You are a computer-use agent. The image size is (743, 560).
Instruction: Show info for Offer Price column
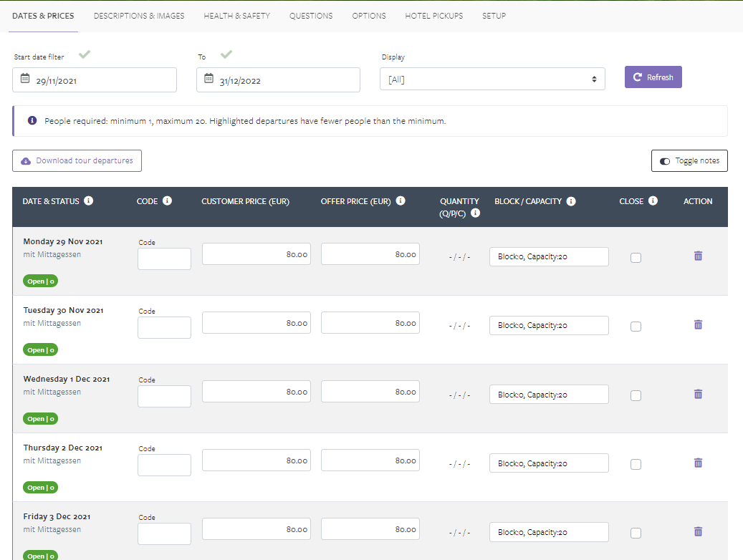[x=401, y=201]
